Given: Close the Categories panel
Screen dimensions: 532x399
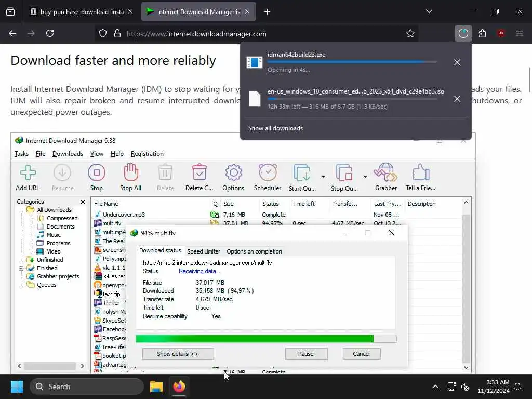Looking at the screenshot, I should 83,202.
